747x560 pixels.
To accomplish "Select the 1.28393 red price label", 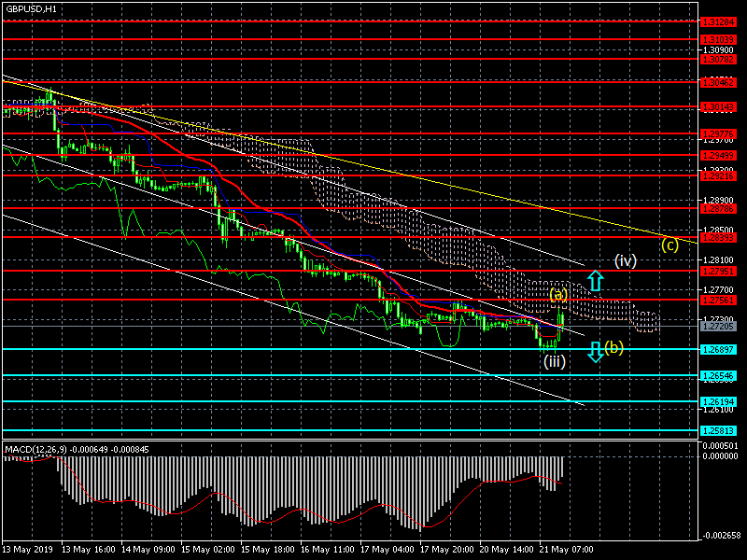I will [x=718, y=238].
